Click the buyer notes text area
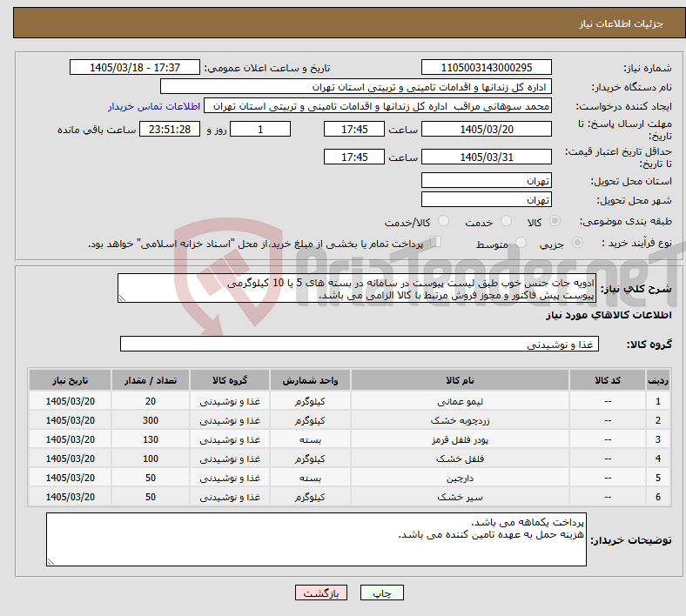Screen dimensions: 686x616 pyautogui.click(x=316, y=539)
